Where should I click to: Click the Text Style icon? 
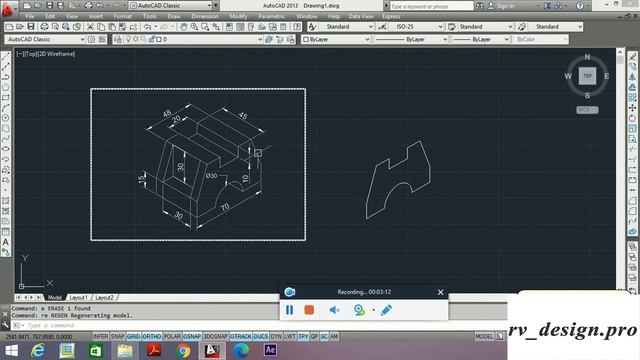coord(312,27)
